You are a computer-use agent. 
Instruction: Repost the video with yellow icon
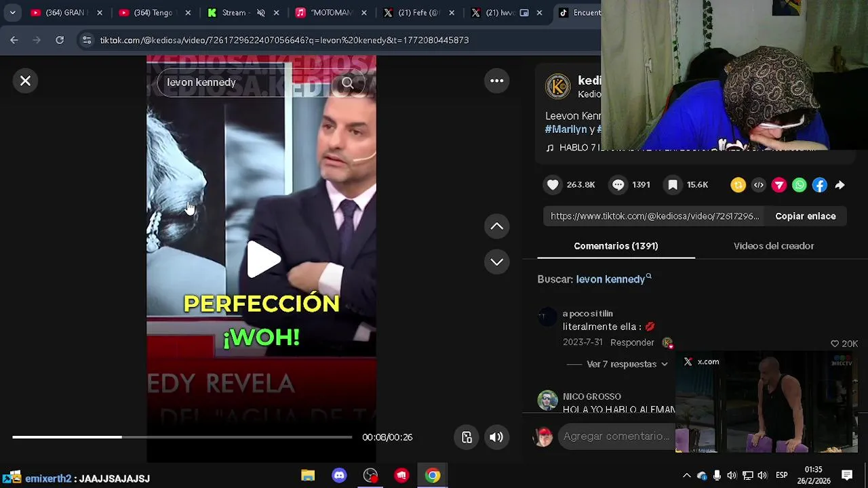click(738, 184)
